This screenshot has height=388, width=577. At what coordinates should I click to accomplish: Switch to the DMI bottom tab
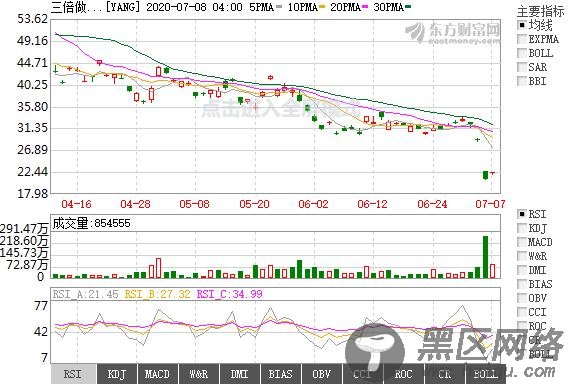pyautogui.click(x=239, y=374)
